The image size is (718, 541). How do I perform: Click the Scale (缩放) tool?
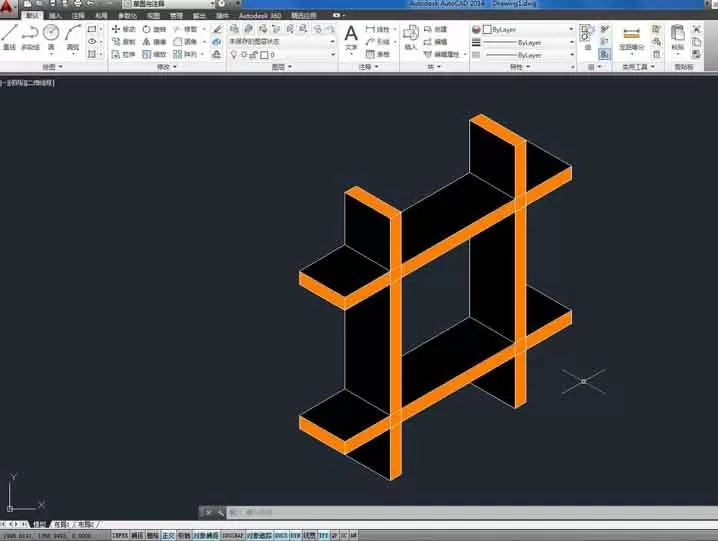[x=154, y=55]
